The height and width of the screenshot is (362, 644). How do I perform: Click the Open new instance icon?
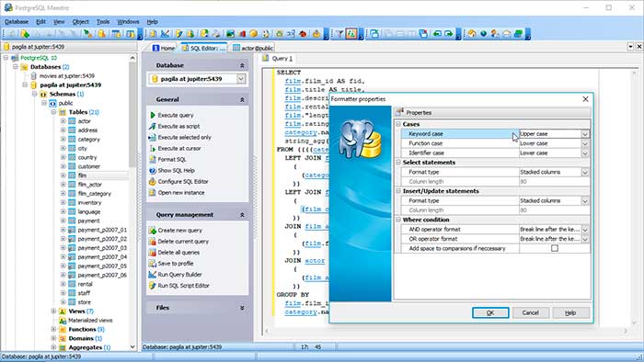(x=153, y=193)
